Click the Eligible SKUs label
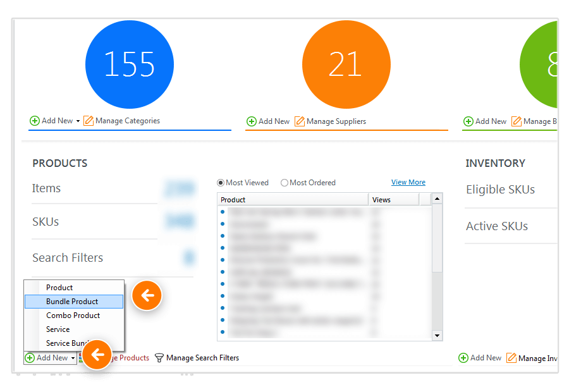The image size is (569, 392). pos(501,190)
